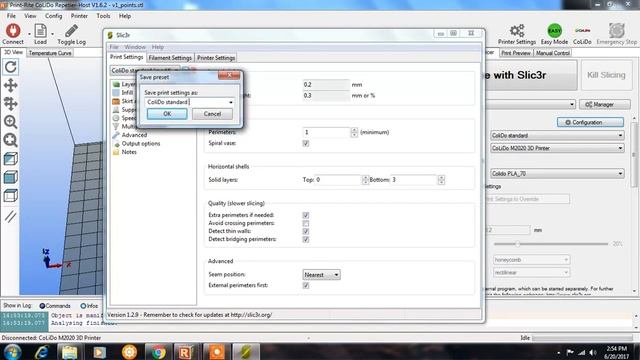Toggle parallel projection lines icon
Screen dimensions: 640x360
coord(11,216)
